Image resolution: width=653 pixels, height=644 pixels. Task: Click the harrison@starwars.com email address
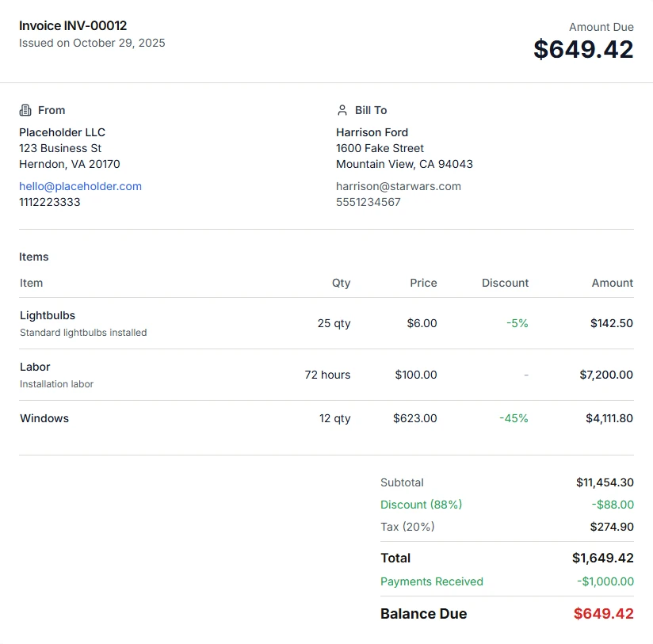[x=398, y=186]
